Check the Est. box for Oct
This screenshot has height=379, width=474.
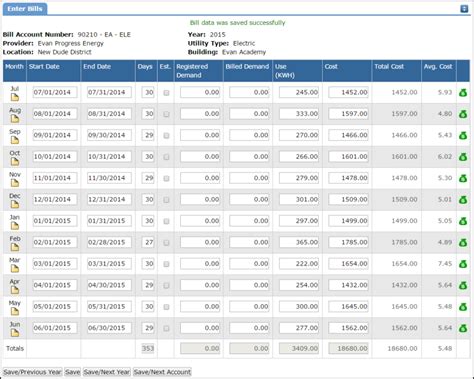pyautogui.click(x=166, y=157)
